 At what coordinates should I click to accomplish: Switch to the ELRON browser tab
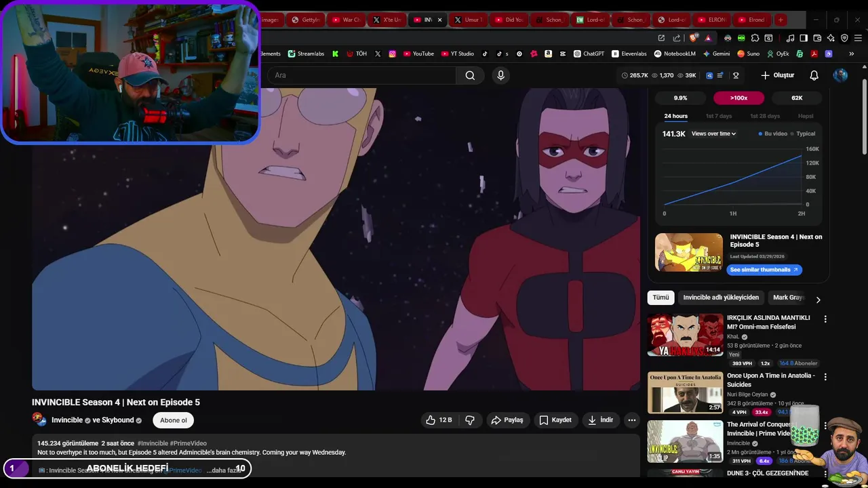711,20
